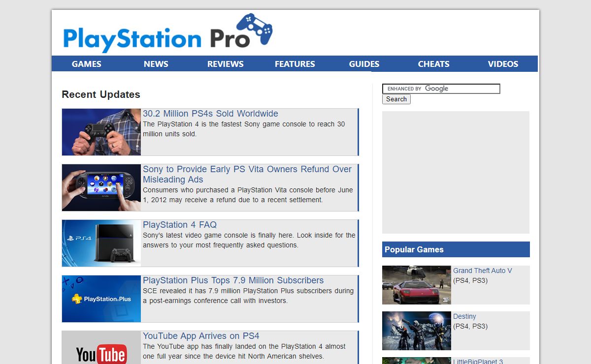
Task: Click the (PS4, PS3) text under Destiny
Action: 470,326
